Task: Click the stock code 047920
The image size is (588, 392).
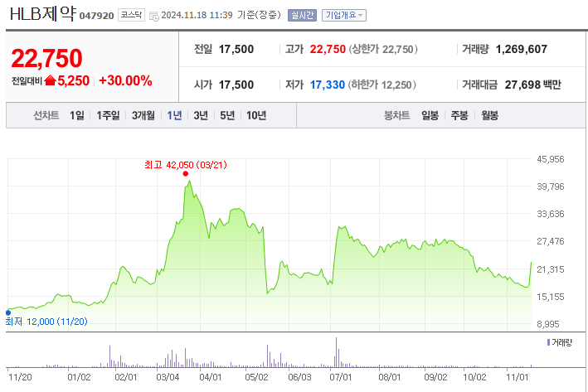Action: pyautogui.click(x=96, y=16)
